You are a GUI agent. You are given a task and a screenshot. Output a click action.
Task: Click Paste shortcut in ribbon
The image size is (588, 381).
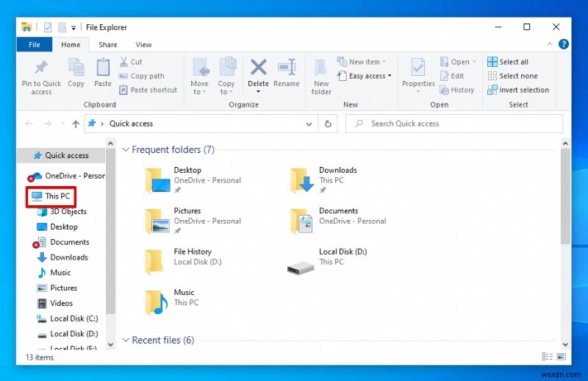[x=148, y=90]
